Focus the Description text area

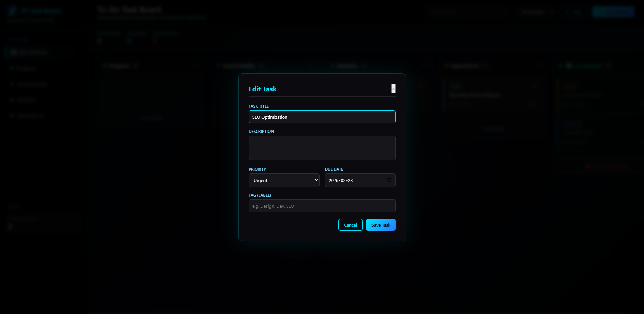click(322, 148)
